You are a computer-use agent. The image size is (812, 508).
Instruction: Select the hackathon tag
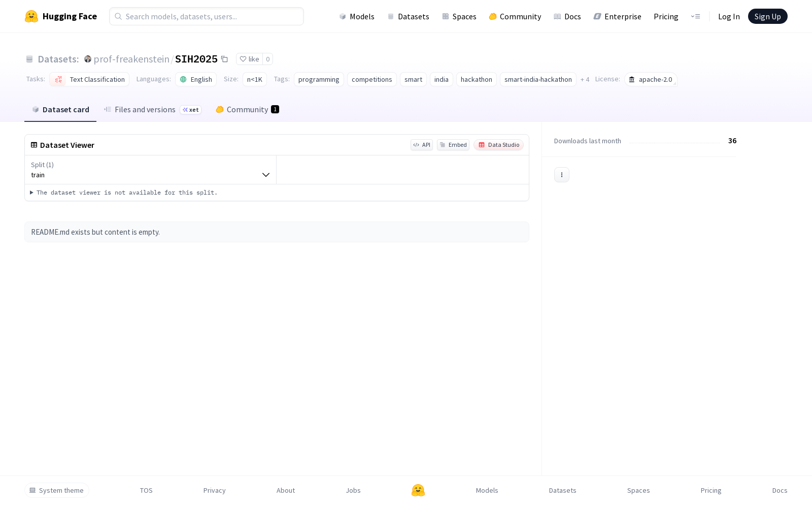click(x=477, y=79)
